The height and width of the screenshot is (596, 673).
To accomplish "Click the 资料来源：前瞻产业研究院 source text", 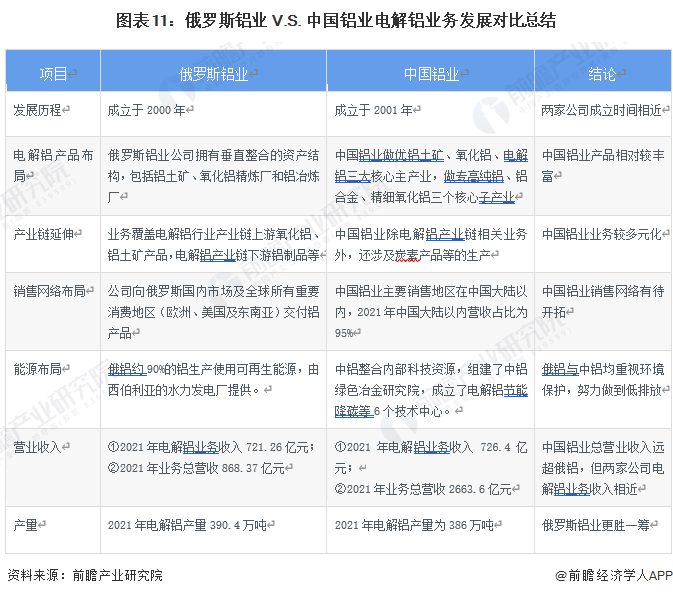I will point(85,575).
